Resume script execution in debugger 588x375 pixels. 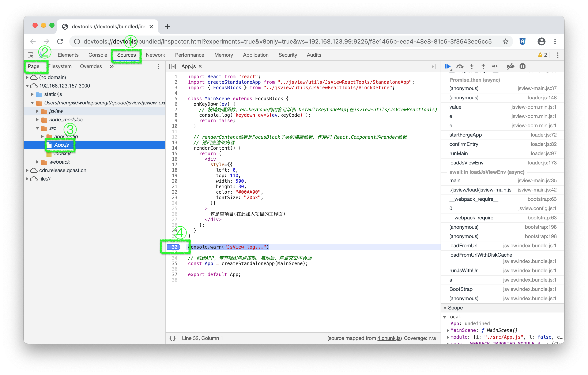tap(447, 67)
